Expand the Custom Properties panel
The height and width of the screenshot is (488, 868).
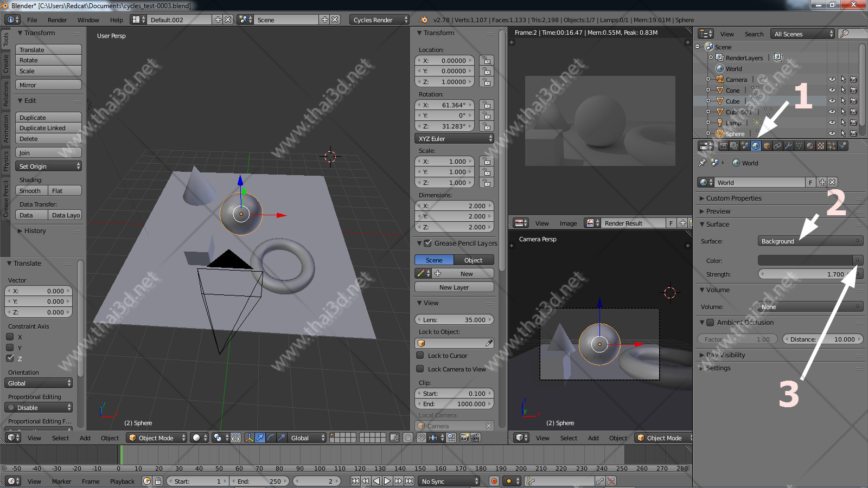(x=733, y=198)
